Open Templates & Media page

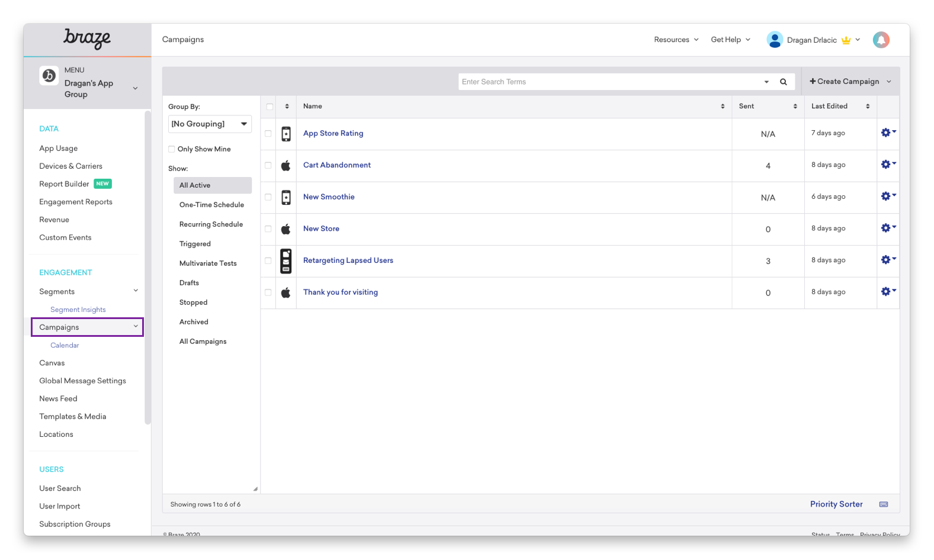coord(73,417)
